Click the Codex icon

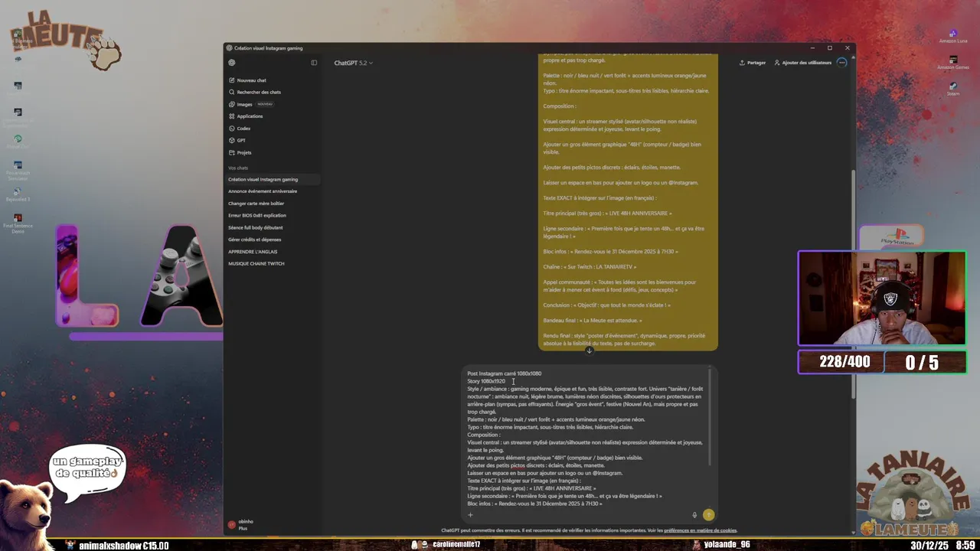[231, 129]
